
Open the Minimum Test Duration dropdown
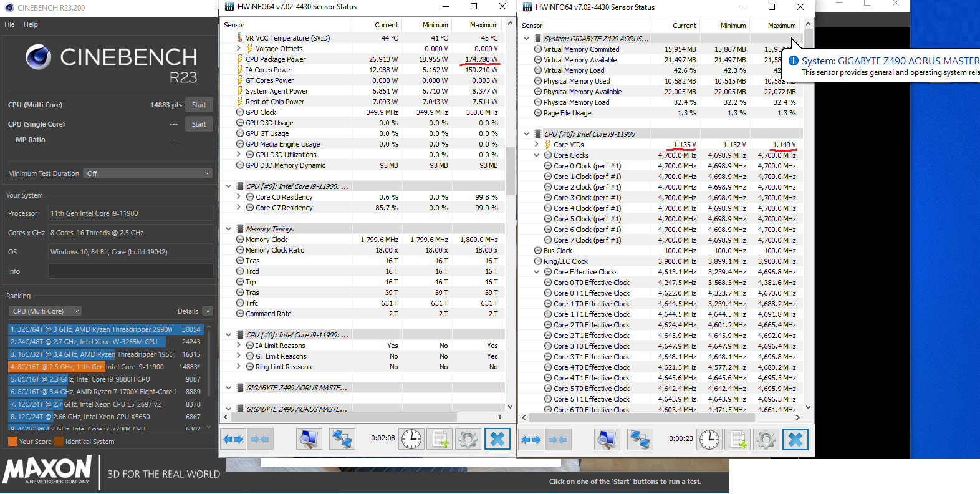(x=148, y=173)
